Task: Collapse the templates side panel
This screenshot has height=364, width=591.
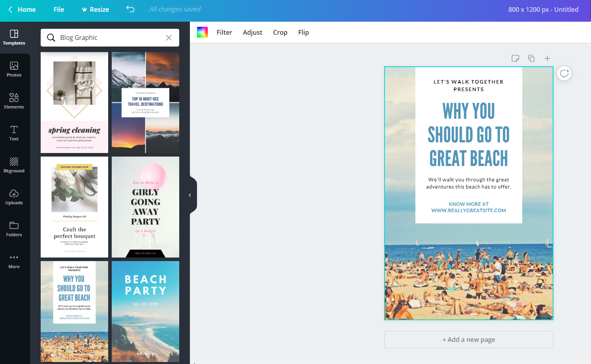Action: pyautogui.click(x=190, y=195)
